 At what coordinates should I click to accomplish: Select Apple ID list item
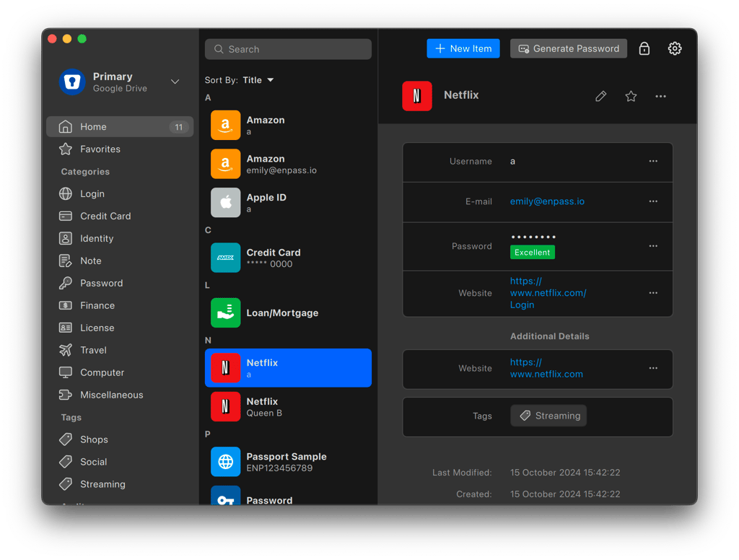[x=288, y=203]
